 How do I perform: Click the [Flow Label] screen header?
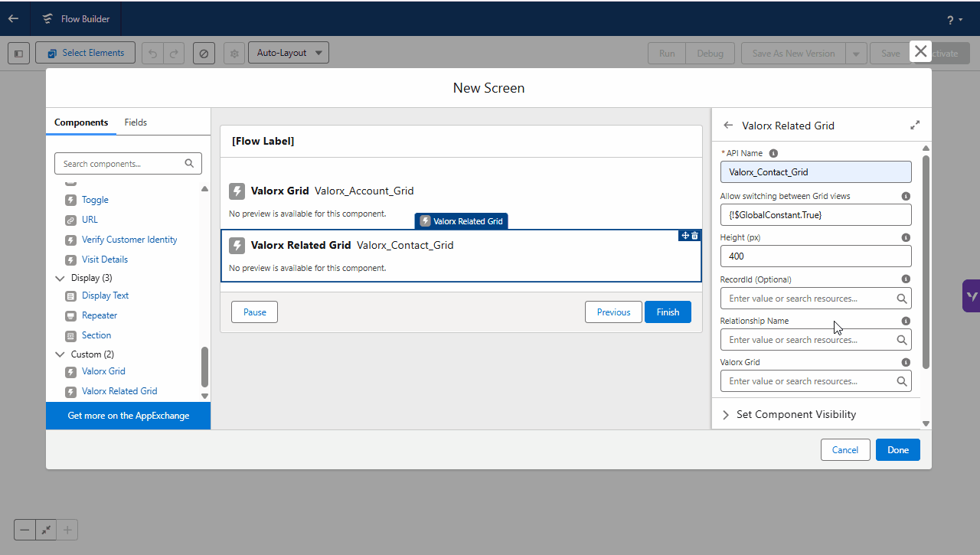point(461,142)
